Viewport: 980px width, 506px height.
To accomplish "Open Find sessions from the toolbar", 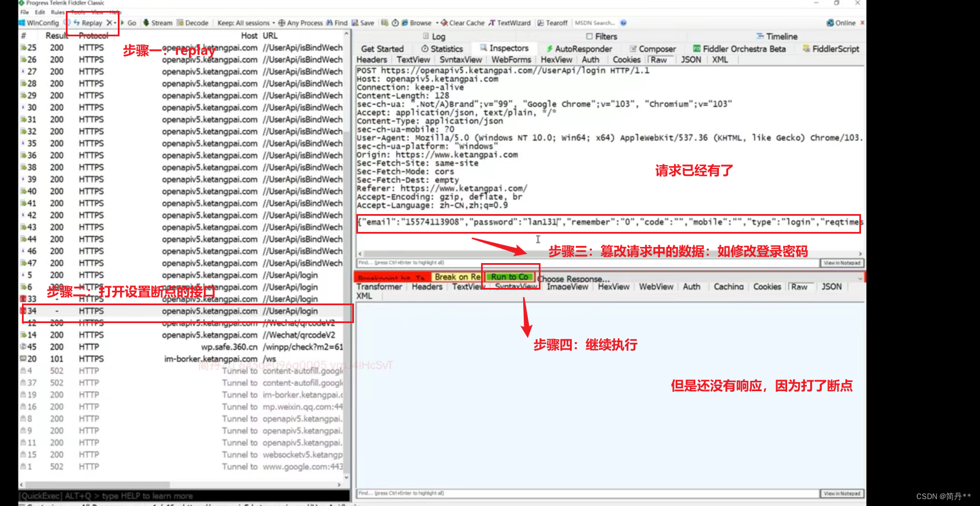I will pos(337,23).
